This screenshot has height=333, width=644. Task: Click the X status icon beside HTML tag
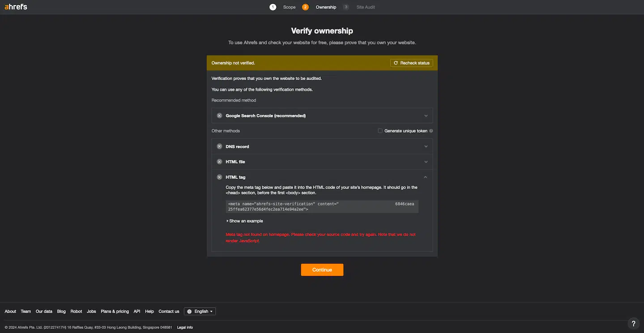tap(219, 177)
